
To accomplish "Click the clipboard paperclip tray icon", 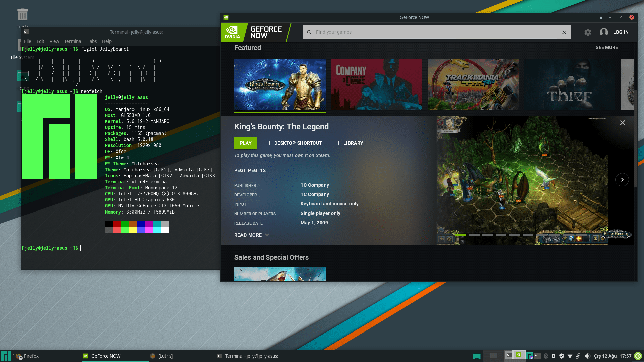I will (x=578, y=356).
